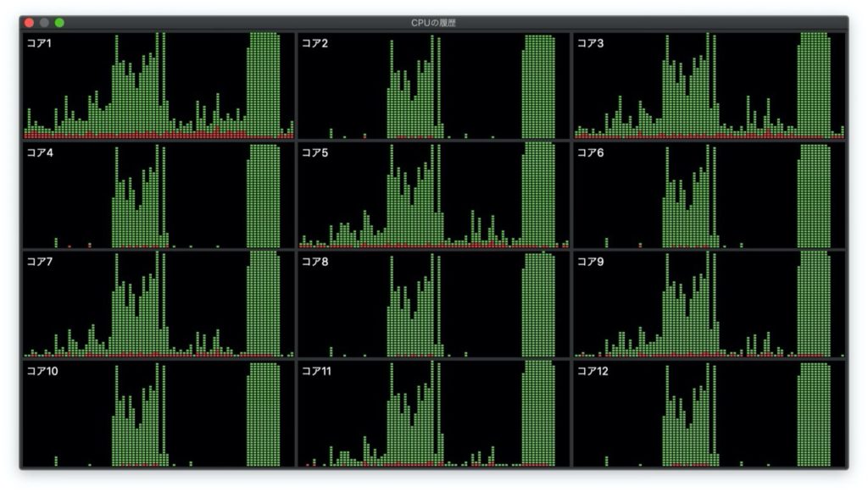Click the コア7 CPU history chart
Image resolution: width=868 pixels, height=492 pixels.
coord(159,305)
